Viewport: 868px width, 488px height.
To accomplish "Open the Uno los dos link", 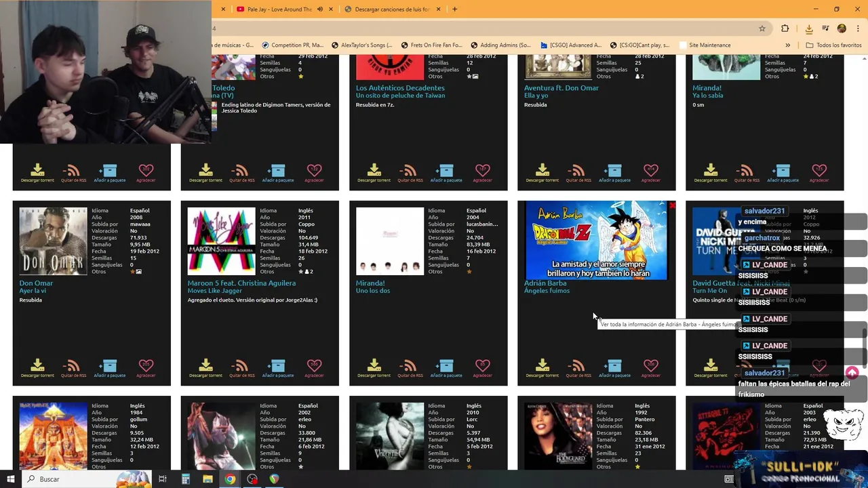I will click(x=373, y=291).
